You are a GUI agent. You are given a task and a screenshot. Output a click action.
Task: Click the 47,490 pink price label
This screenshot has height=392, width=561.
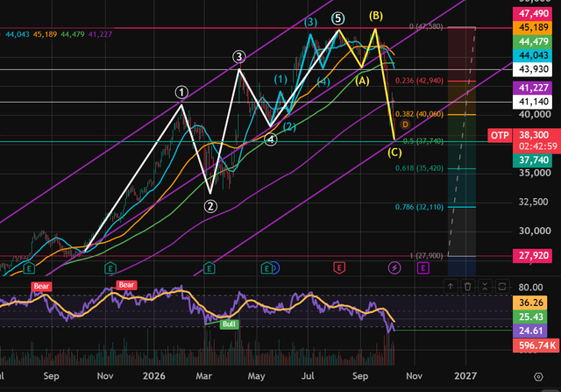click(534, 14)
